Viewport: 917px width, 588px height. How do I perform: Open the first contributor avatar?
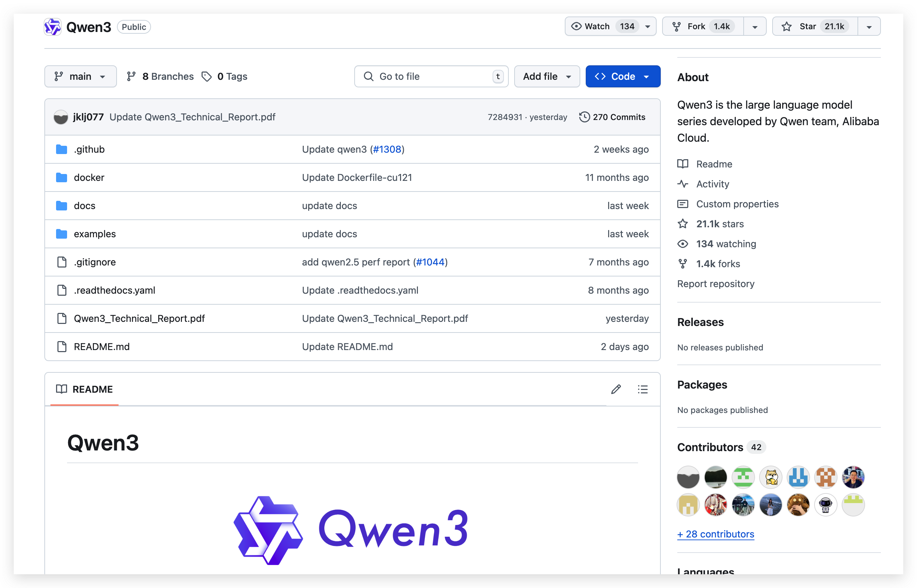coord(688,477)
